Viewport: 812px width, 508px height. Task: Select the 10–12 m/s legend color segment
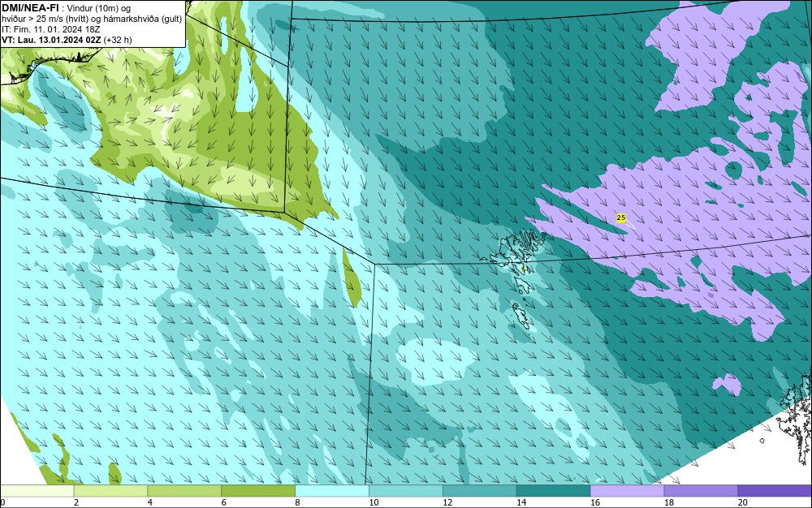(406, 490)
